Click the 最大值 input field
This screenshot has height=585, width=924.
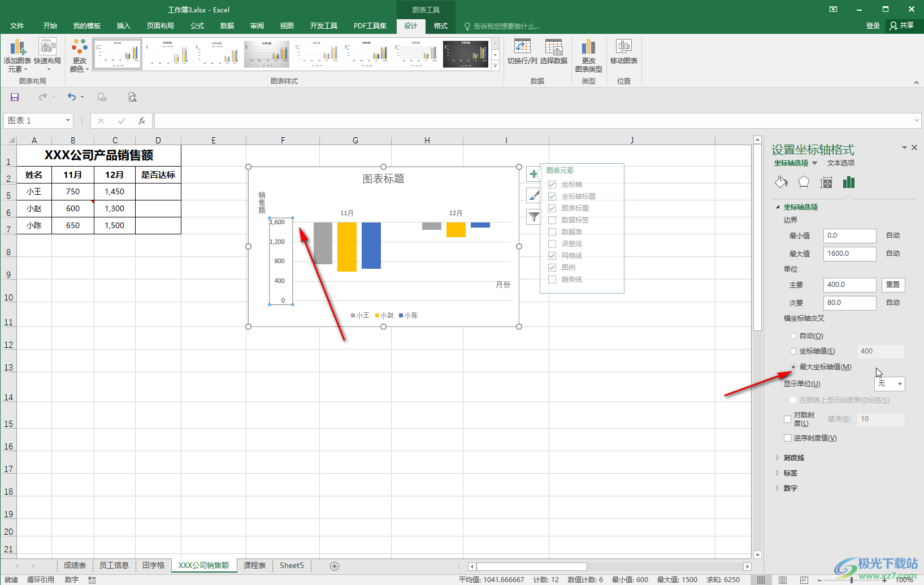click(x=849, y=254)
